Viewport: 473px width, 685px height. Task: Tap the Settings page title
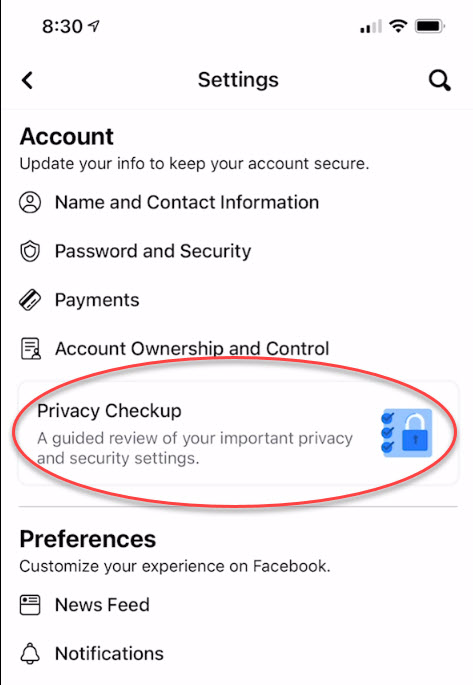tap(238, 80)
